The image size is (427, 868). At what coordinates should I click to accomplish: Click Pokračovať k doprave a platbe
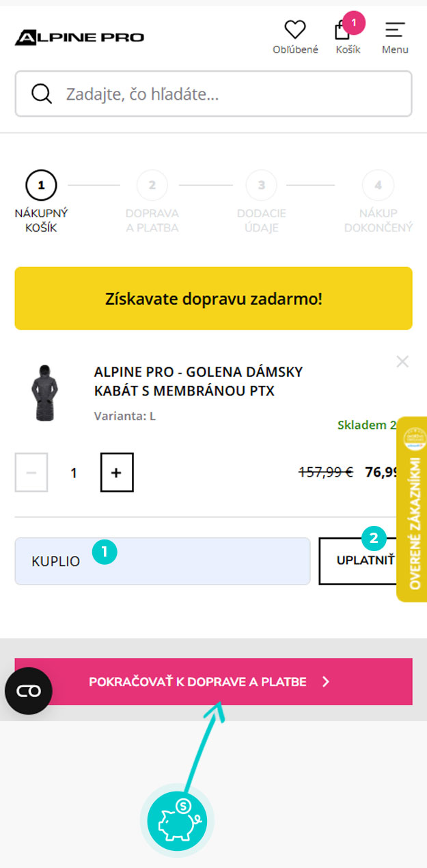click(213, 682)
